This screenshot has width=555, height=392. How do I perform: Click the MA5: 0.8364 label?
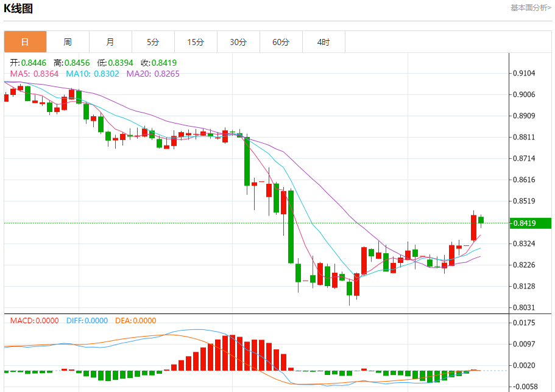(x=34, y=74)
